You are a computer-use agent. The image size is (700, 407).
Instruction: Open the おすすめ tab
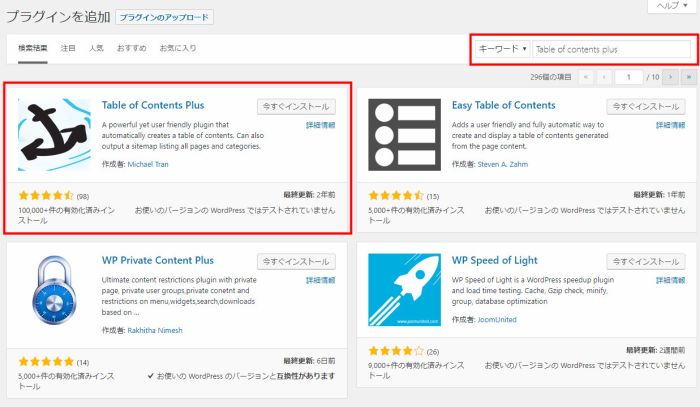click(x=131, y=48)
